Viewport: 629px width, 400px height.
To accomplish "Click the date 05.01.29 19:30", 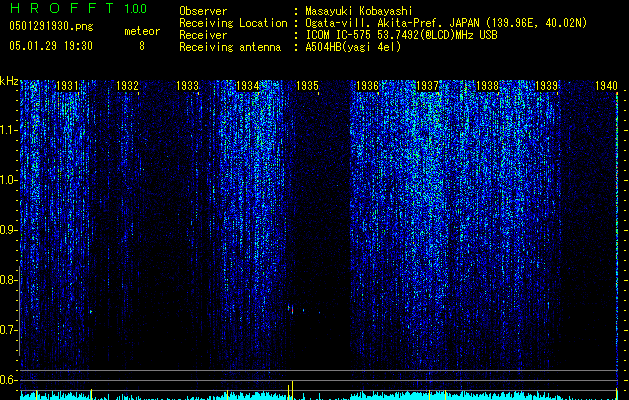I will [51, 46].
